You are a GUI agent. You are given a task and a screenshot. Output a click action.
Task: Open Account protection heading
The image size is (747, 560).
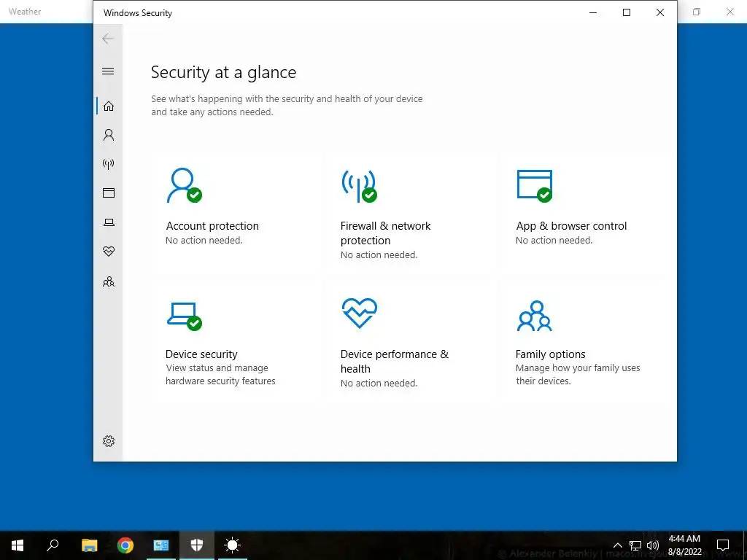pos(212,226)
